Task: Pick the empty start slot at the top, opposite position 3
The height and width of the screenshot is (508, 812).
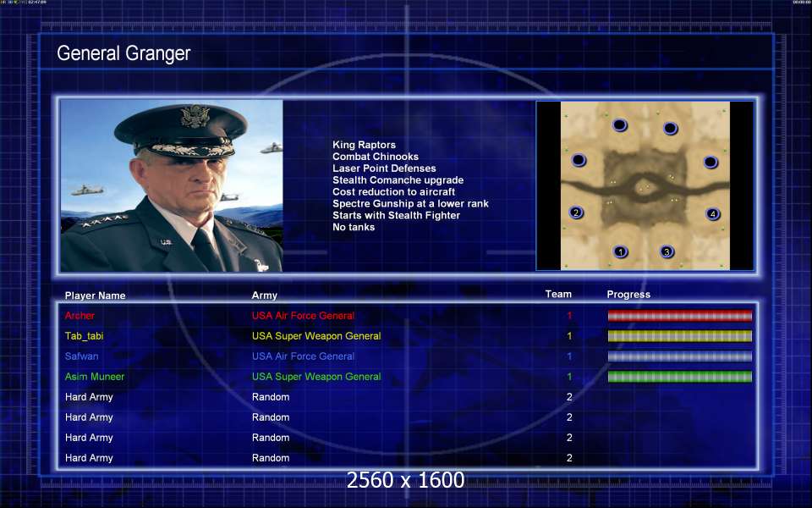Action: coord(671,128)
